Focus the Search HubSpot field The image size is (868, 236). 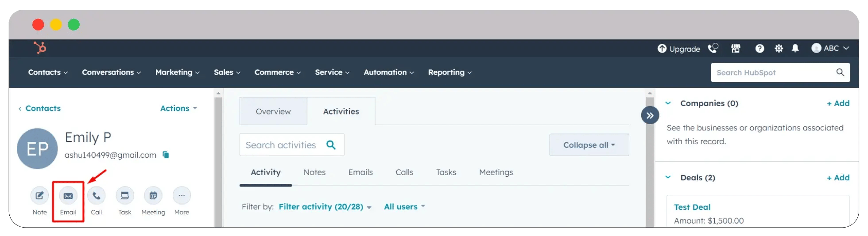click(780, 72)
